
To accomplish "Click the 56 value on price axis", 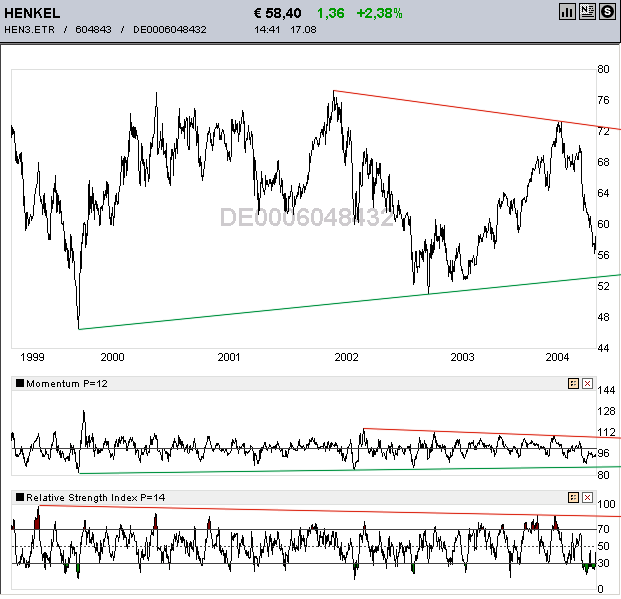I will click(603, 255).
